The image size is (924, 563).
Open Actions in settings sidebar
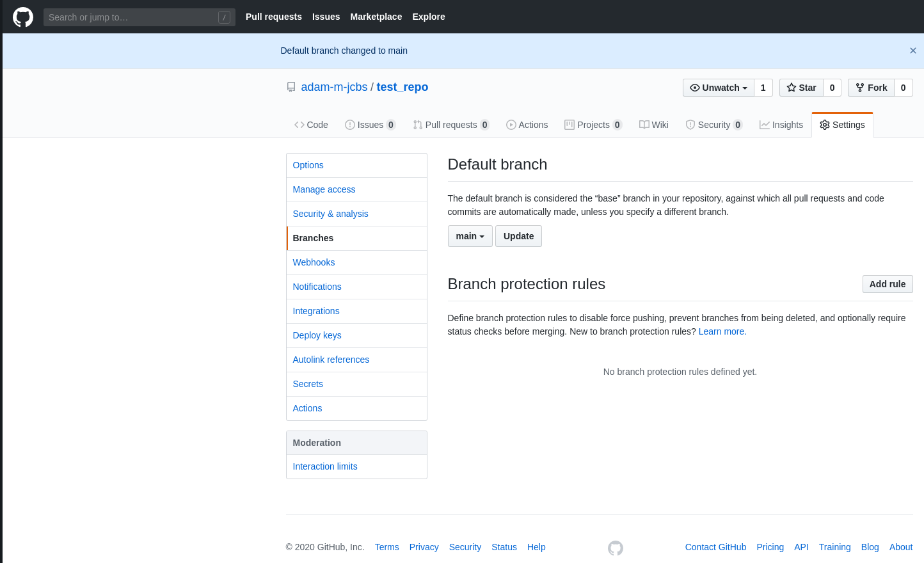pyautogui.click(x=356, y=408)
